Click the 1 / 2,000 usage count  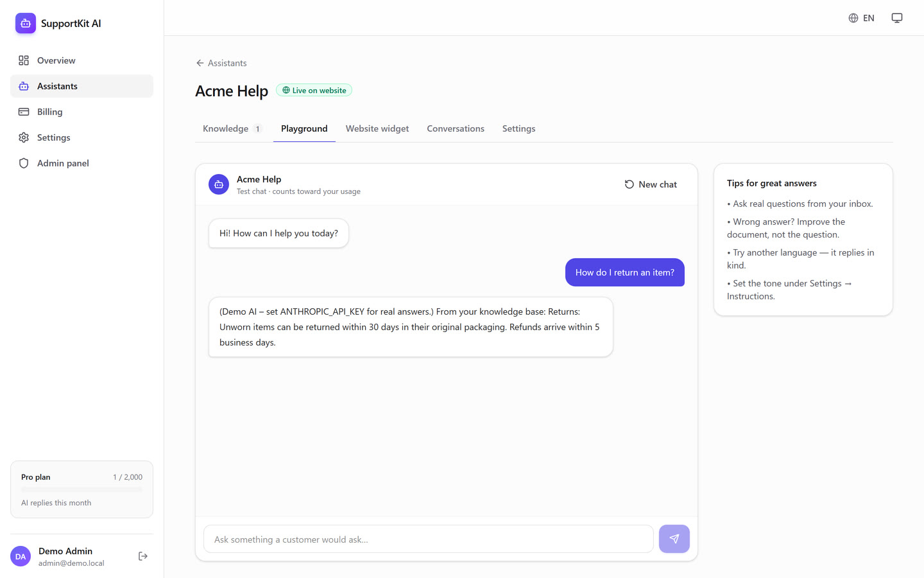click(x=128, y=477)
